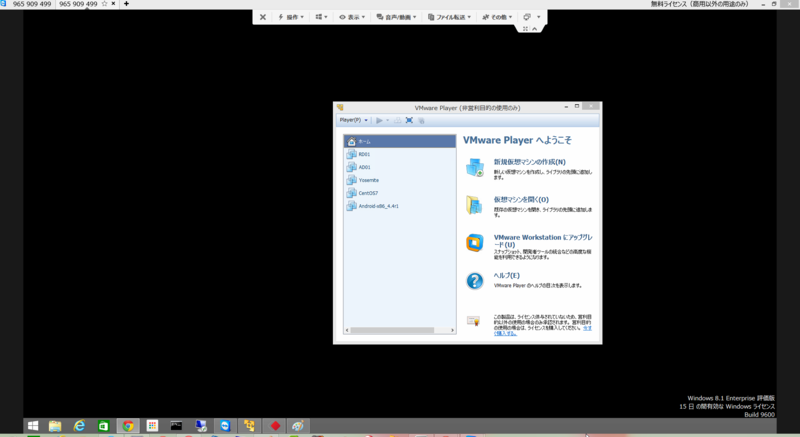Viewport: 800px width, 437px height.
Task: Click the VMware Player title bar icon
Action: [340, 108]
